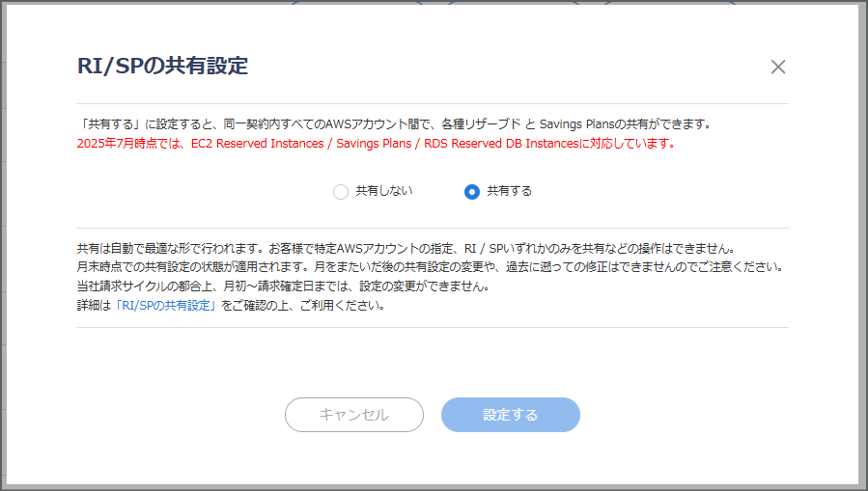Image resolution: width=868 pixels, height=491 pixels.
Task: Click the 詳細は text before the link
Action: coord(94,305)
